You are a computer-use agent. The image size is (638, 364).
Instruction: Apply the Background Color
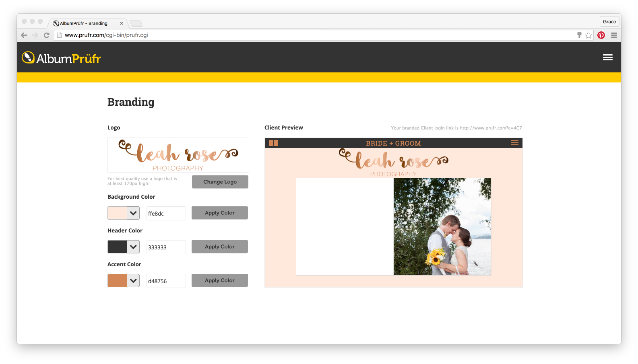(219, 213)
